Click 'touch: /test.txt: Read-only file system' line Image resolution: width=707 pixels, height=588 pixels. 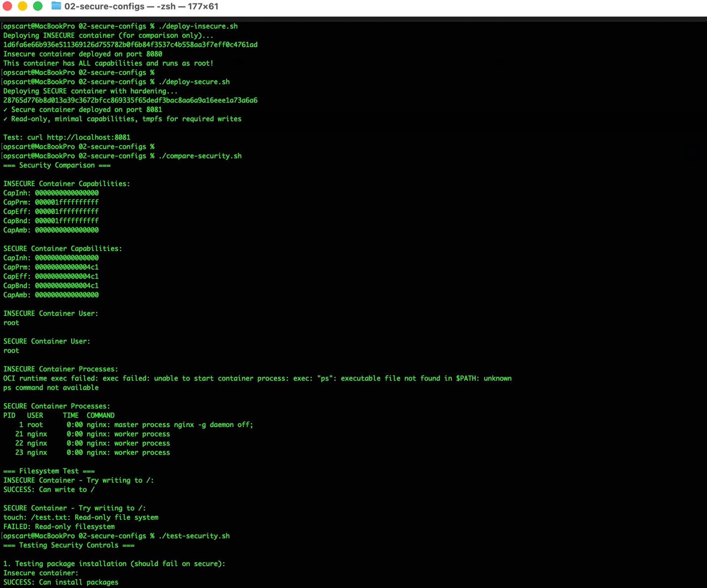pyautogui.click(x=81, y=518)
